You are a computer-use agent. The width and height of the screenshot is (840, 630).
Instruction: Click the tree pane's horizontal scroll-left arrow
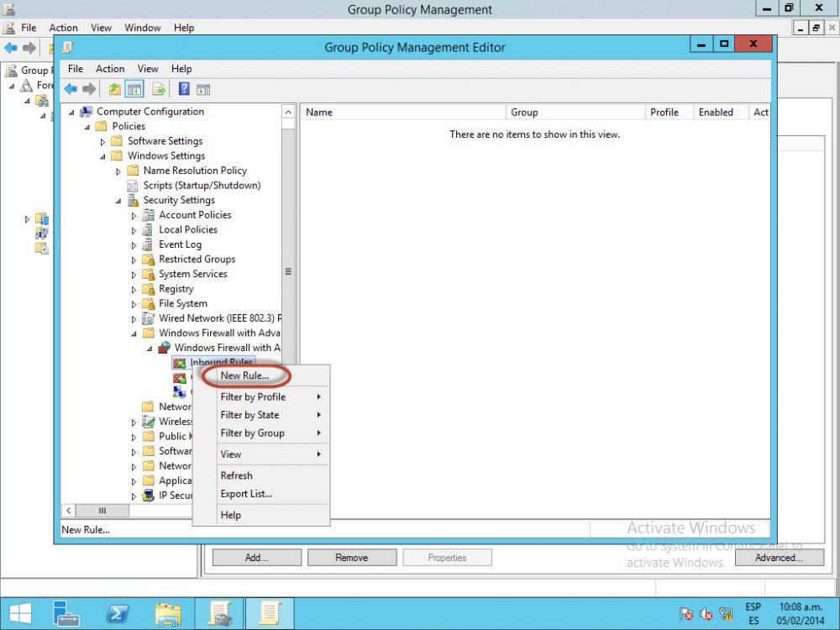coord(69,511)
